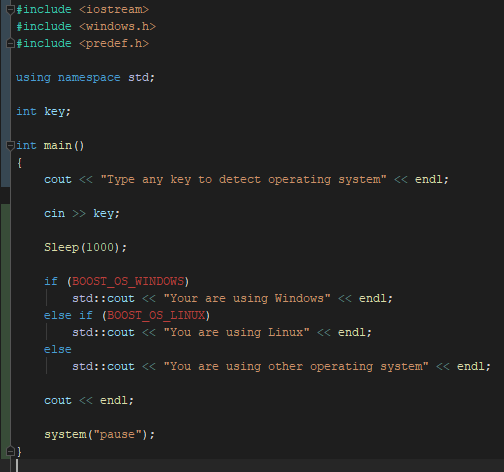
Task: Click the BOOST_OS_WINDOWS macro
Action: coord(128,282)
